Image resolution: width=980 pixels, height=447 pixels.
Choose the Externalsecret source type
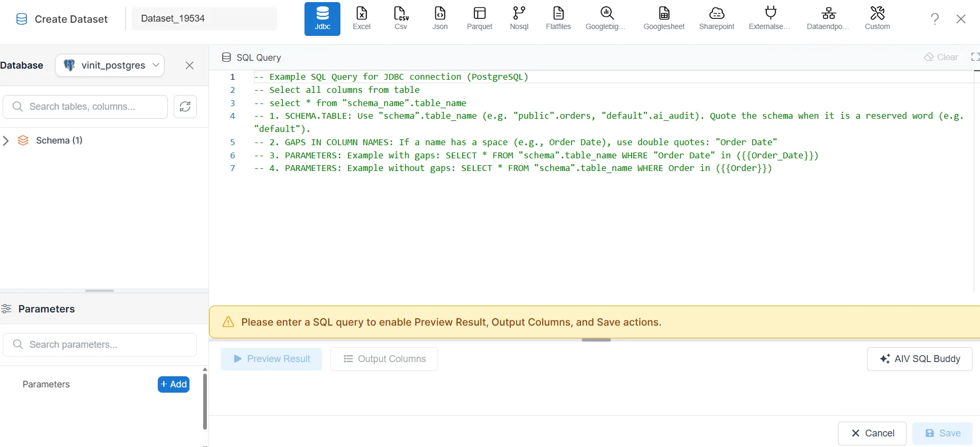tap(770, 19)
